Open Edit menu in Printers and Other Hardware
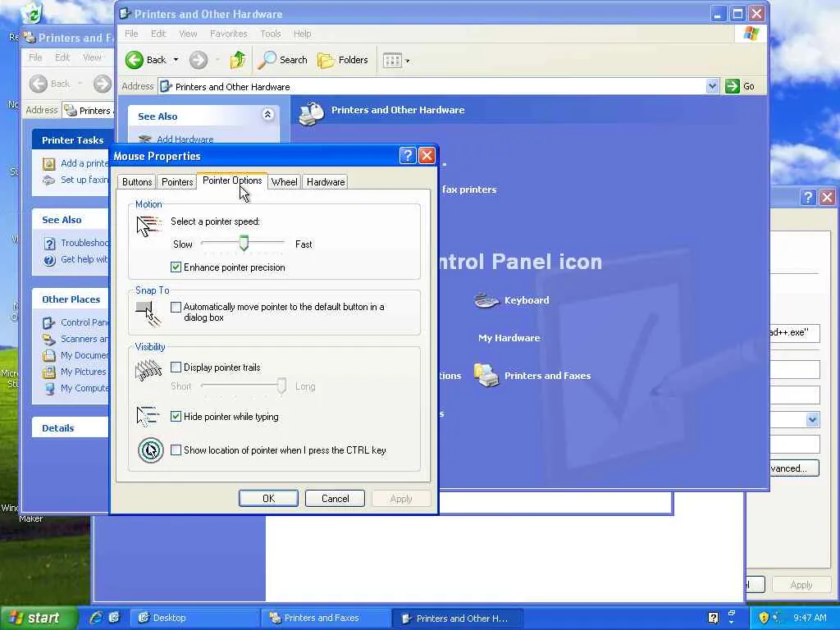This screenshot has width=840, height=630. tap(158, 34)
